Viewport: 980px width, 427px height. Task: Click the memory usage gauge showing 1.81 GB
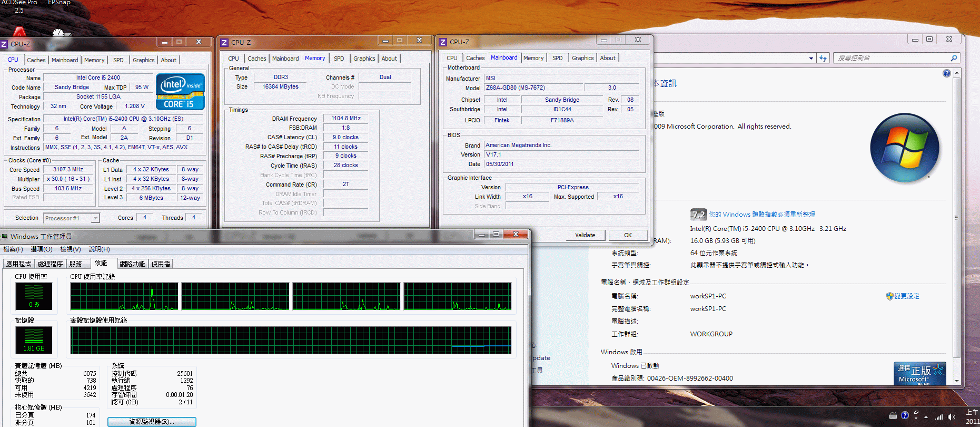coord(34,340)
